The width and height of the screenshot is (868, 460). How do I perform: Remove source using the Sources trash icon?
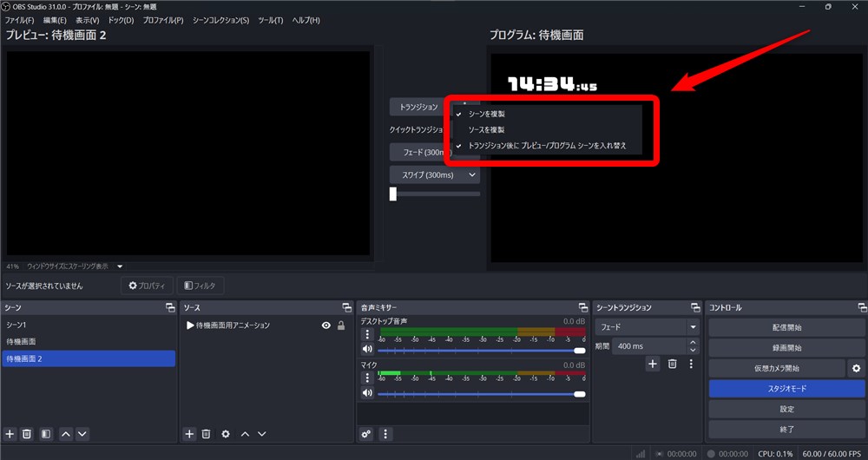click(x=206, y=434)
